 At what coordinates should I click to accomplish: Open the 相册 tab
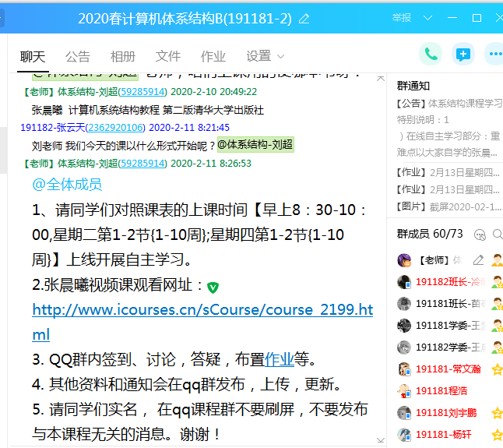pos(123,56)
